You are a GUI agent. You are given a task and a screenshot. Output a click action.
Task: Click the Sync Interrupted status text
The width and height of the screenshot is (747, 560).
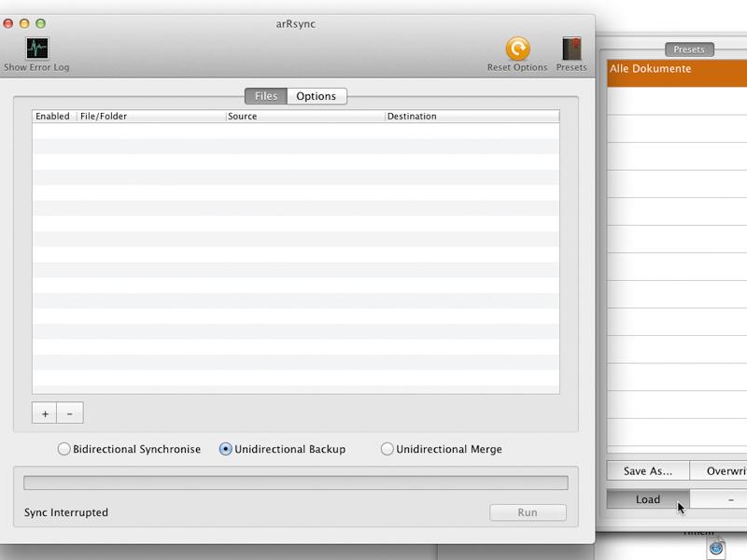click(x=66, y=512)
